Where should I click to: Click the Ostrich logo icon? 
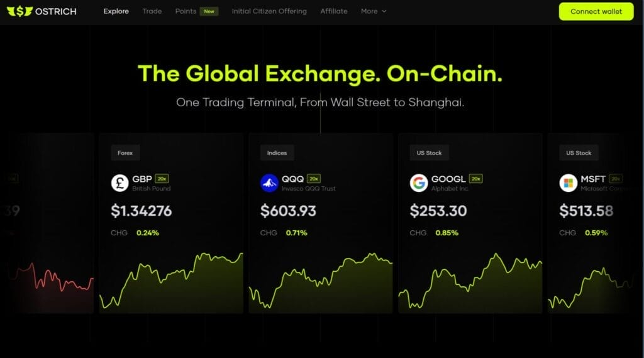click(23, 11)
